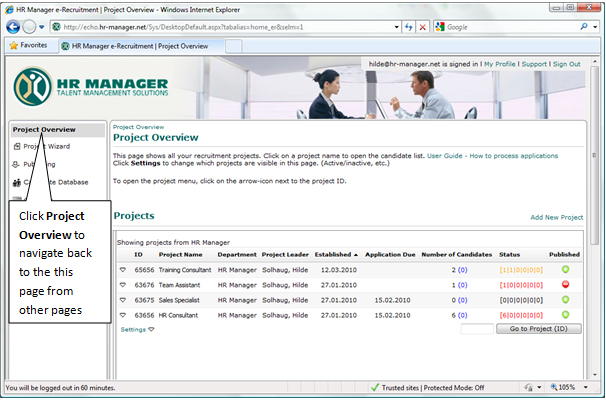The image size is (606, 401).
Task: Click status [6|0|0|0|0|0] for HR Consultant
Action: coord(521,315)
